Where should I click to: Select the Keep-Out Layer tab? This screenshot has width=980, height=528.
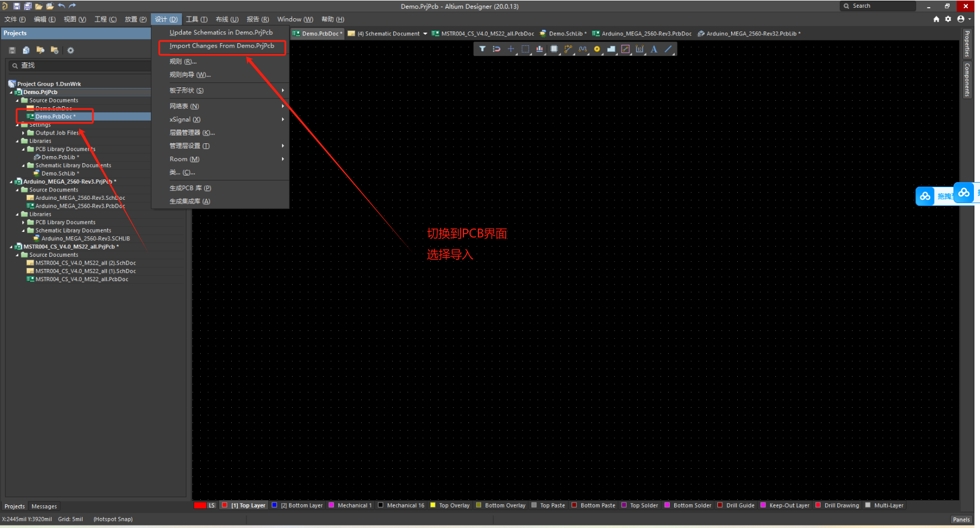pos(785,505)
